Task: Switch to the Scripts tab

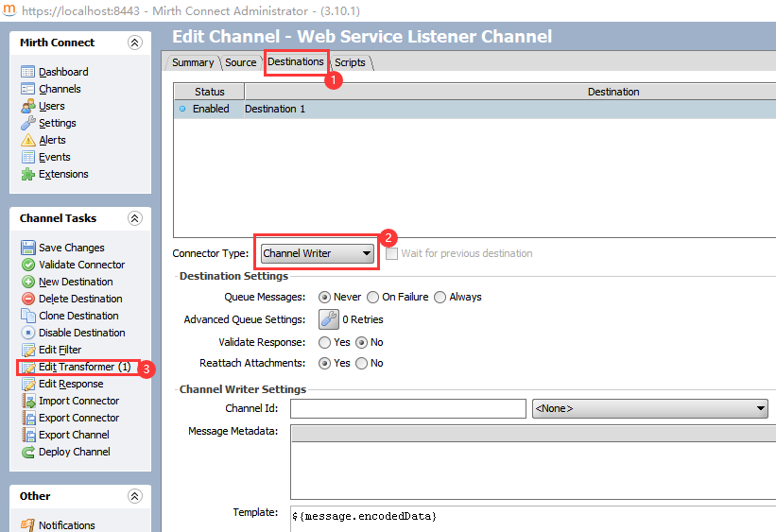Action: pyautogui.click(x=350, y=62)
